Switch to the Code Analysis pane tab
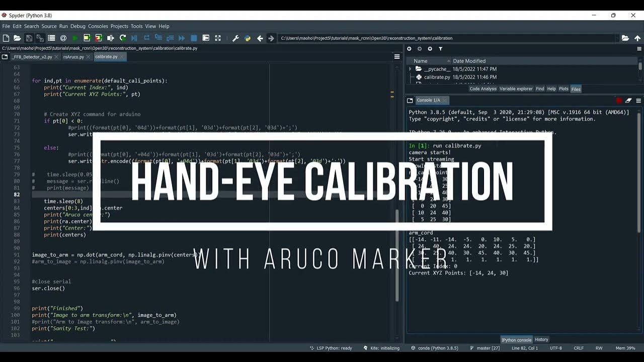Viewport: 644px width, 362px height. tap(483, 89)
